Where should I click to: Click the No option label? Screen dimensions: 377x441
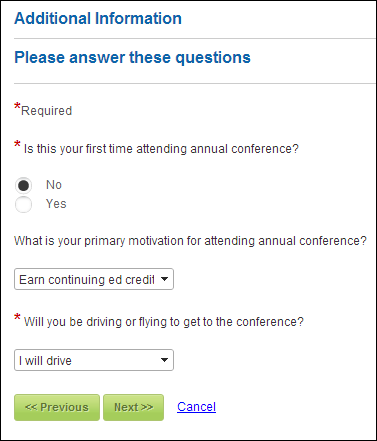(54, 185)
